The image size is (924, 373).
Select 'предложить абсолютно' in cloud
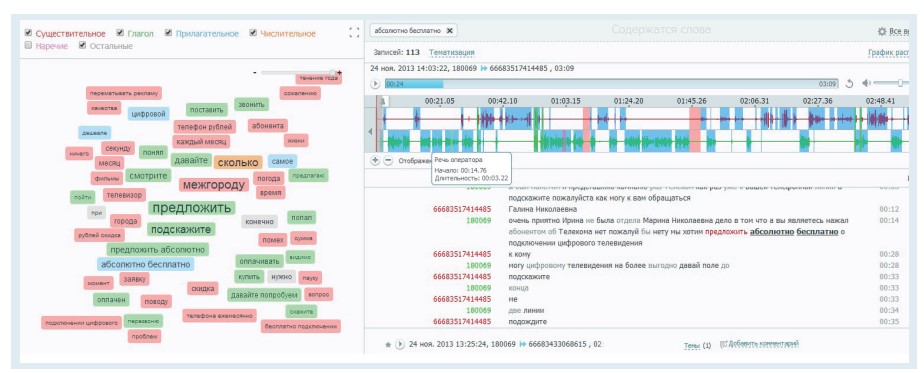(157, 249)
